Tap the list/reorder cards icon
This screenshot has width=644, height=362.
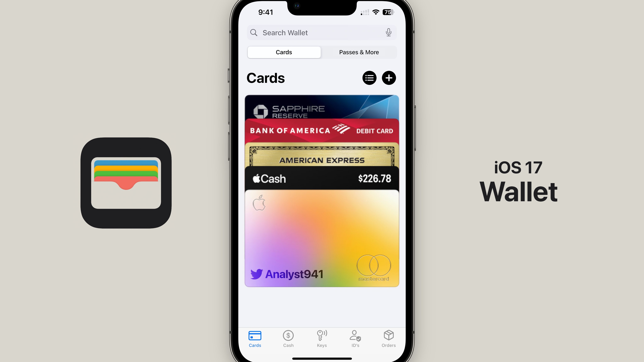pos(369,78)
